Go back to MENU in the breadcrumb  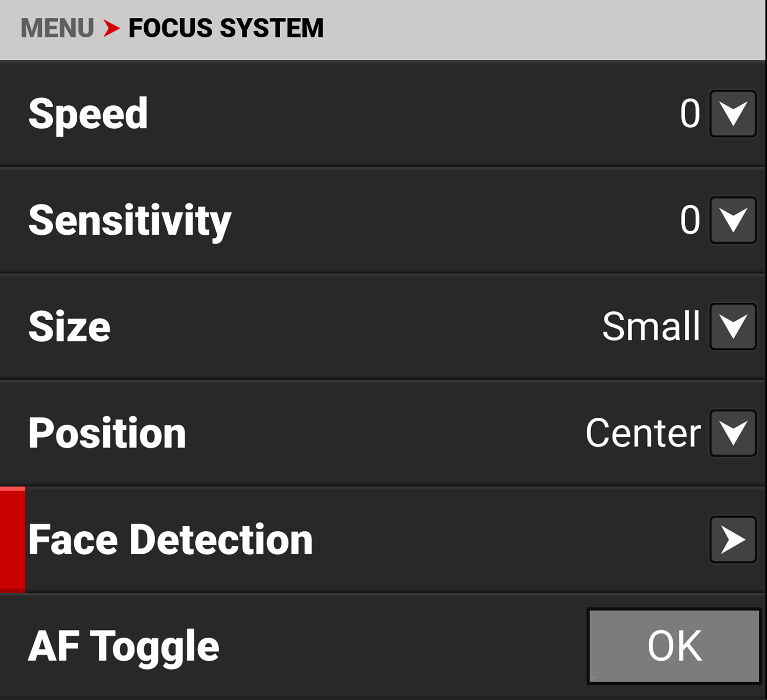point(57,28)
